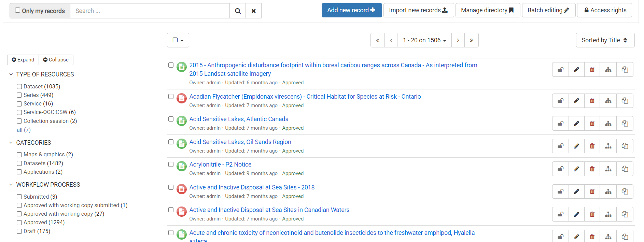644x242 pixels.
Task: Open Batch editing
Action: point(548,10)
